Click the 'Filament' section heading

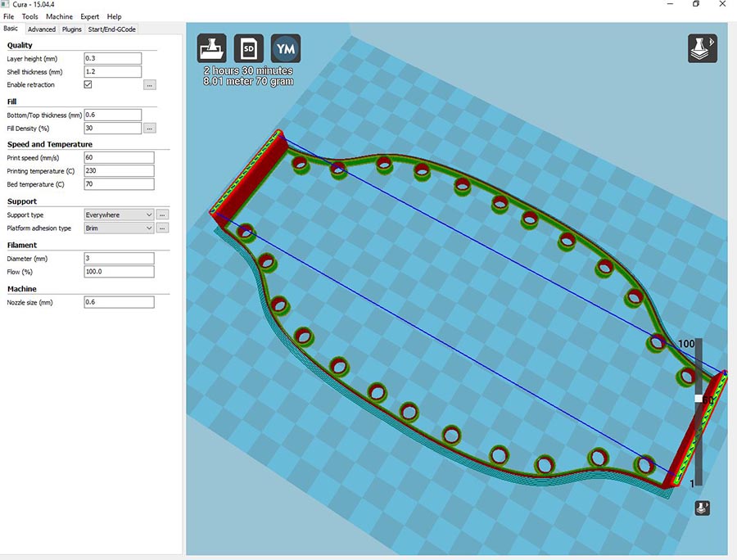(x=22, y=245)
